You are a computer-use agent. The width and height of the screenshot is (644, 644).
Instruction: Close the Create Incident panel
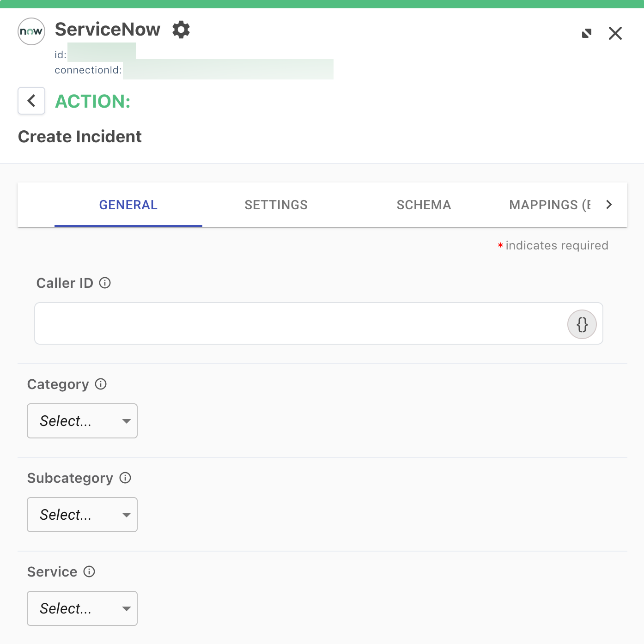pyautogui.click(x=615, y=33)
